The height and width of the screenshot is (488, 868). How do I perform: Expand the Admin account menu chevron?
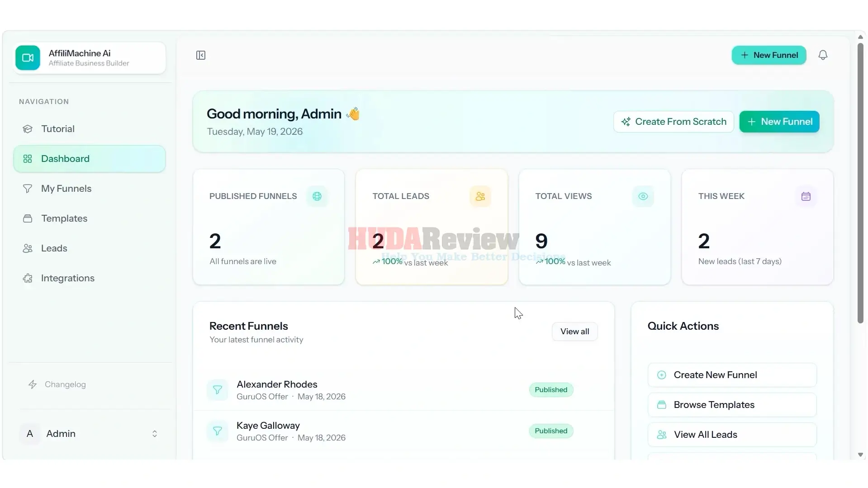click(x=155, y=434)
